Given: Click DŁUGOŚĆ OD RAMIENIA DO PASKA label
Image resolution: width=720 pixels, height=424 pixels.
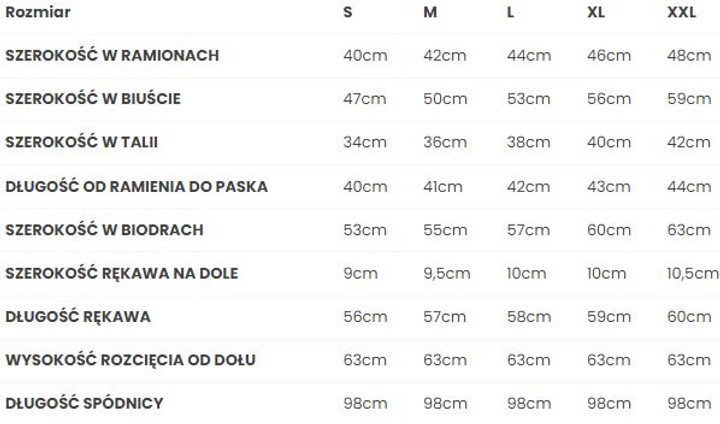Looking at the screenshot, I should coord(136,187).
